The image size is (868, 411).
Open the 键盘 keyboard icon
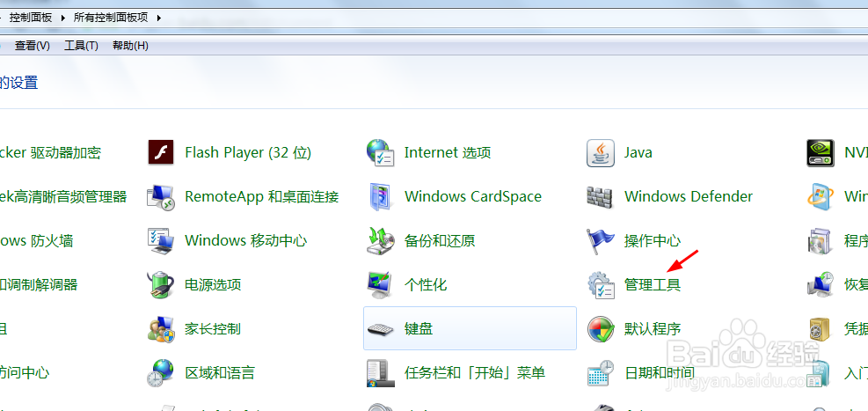[x=380, y=329]
